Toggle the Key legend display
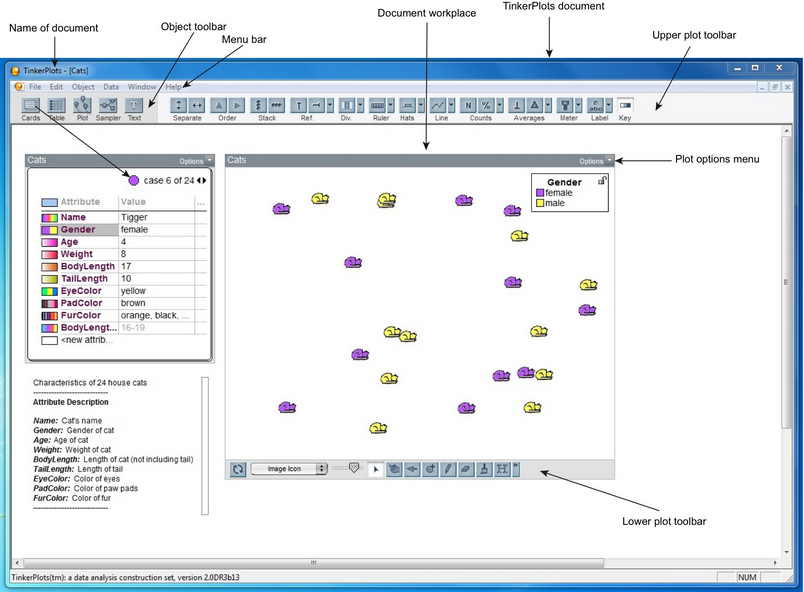804x592 pixels. 625,106
